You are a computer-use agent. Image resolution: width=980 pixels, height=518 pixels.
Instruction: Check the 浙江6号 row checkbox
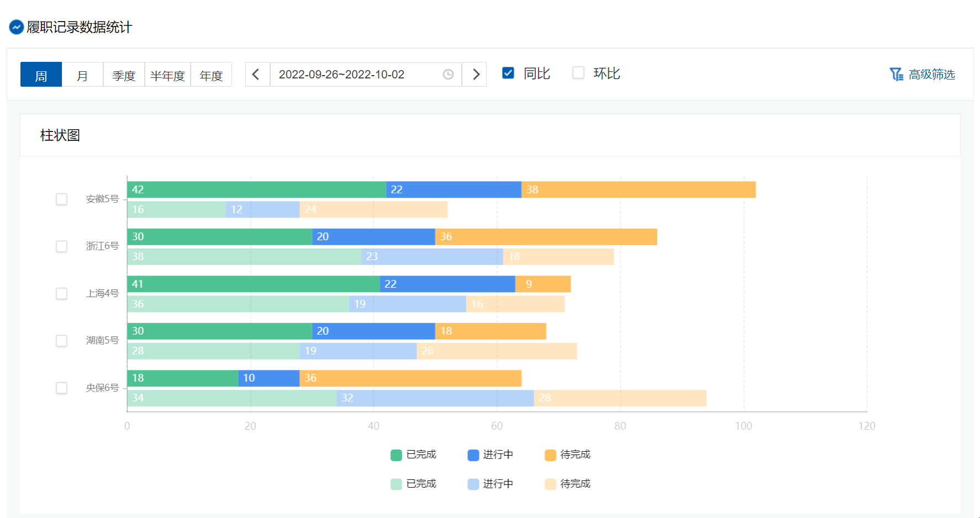coord(62,246)
